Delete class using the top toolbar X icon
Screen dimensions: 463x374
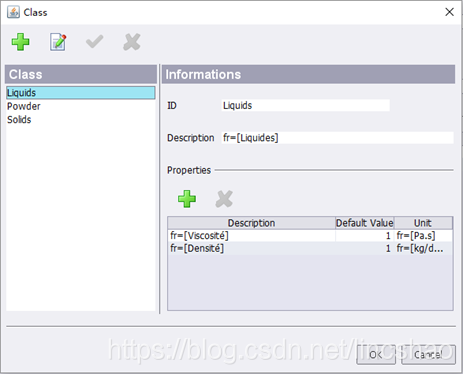coord(132,42)
